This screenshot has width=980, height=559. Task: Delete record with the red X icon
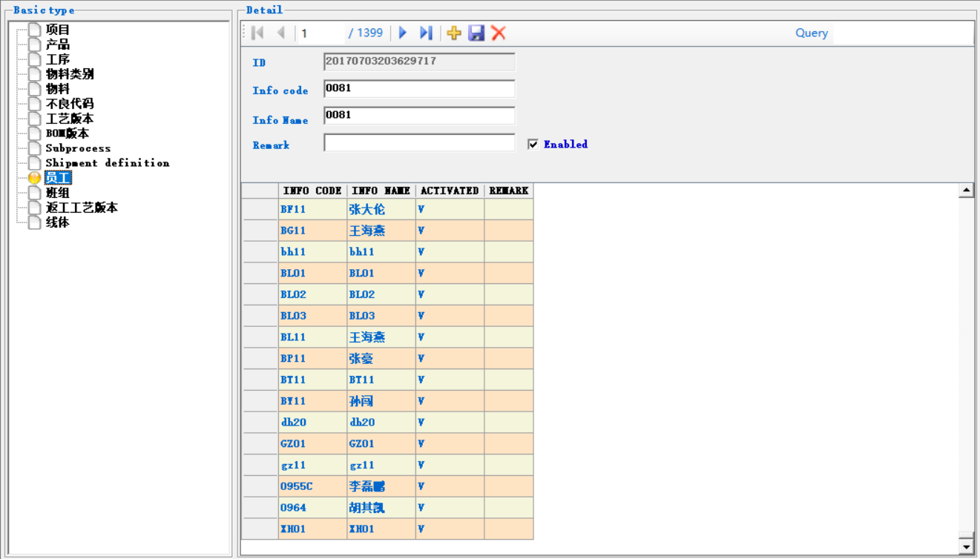tap(499, 33)
